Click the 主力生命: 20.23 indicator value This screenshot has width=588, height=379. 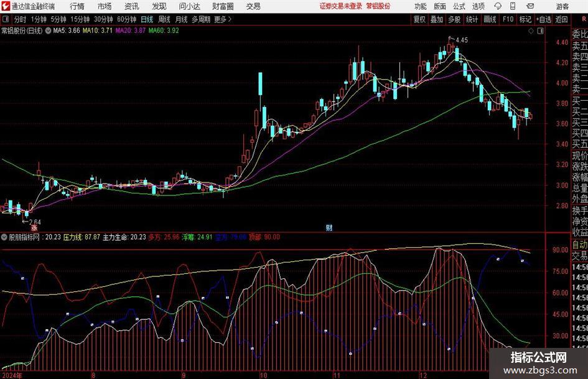pos(124,237)
